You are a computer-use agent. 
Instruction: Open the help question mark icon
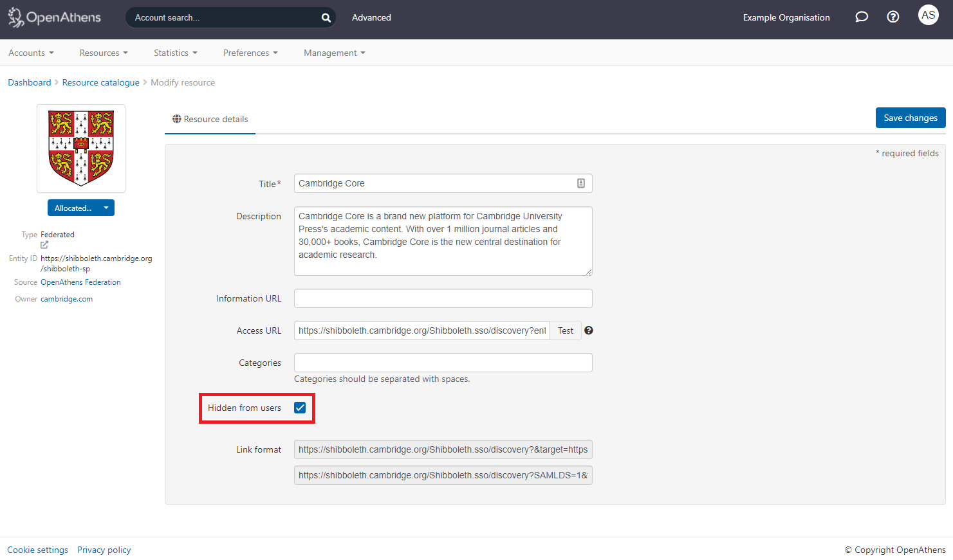pyautogui.click(x=893, y=17)
